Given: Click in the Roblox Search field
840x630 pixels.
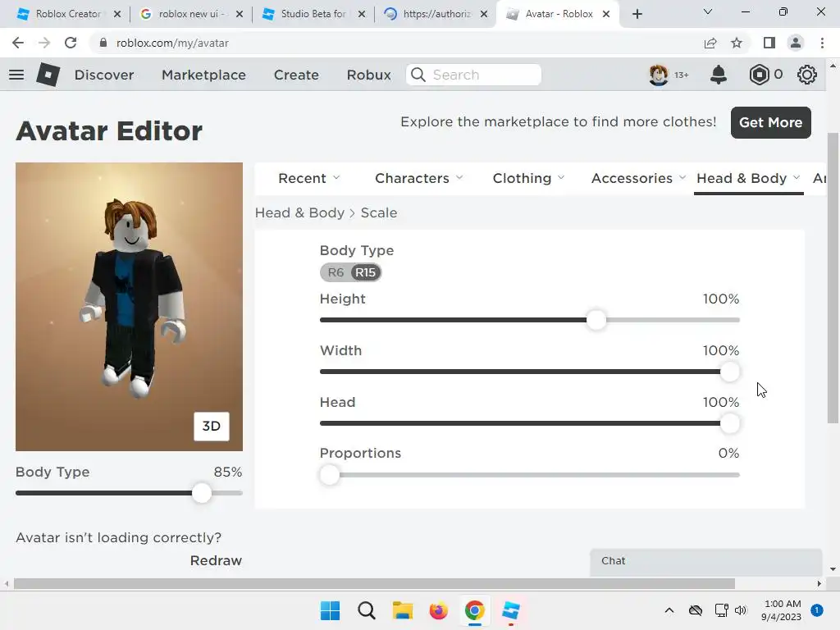Looking at the screenshot, I should 473,75.
